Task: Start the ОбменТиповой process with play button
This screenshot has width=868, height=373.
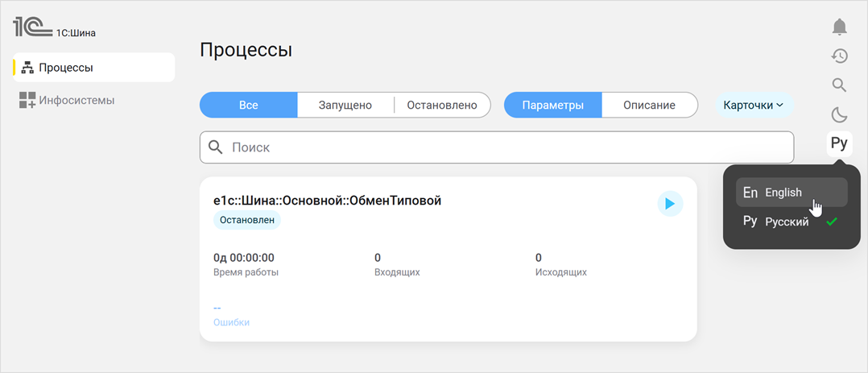Action: 670,204
